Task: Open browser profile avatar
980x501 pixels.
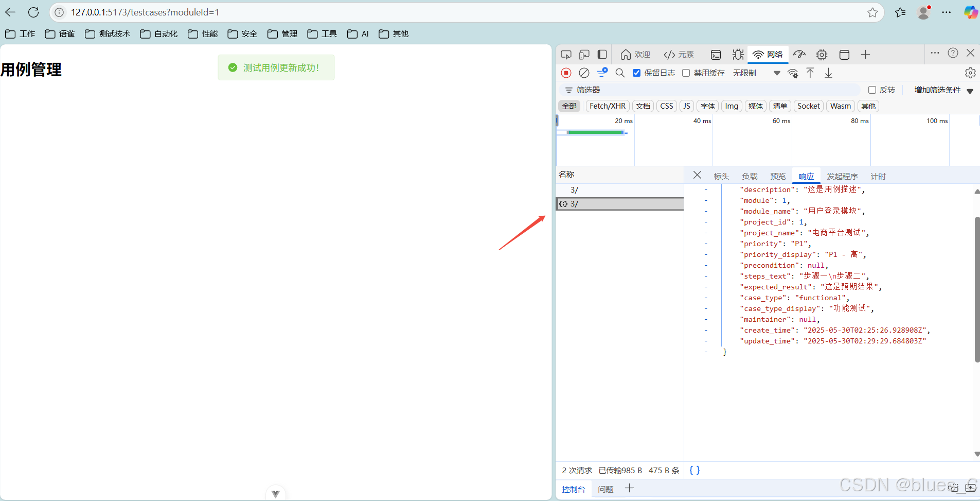Action: pos(924,12)
